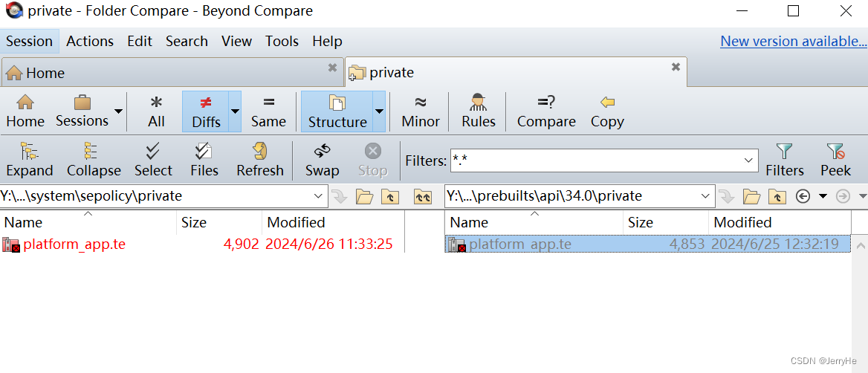
Task: Toggle the Structure folder view button
Action: pos(337,111)
